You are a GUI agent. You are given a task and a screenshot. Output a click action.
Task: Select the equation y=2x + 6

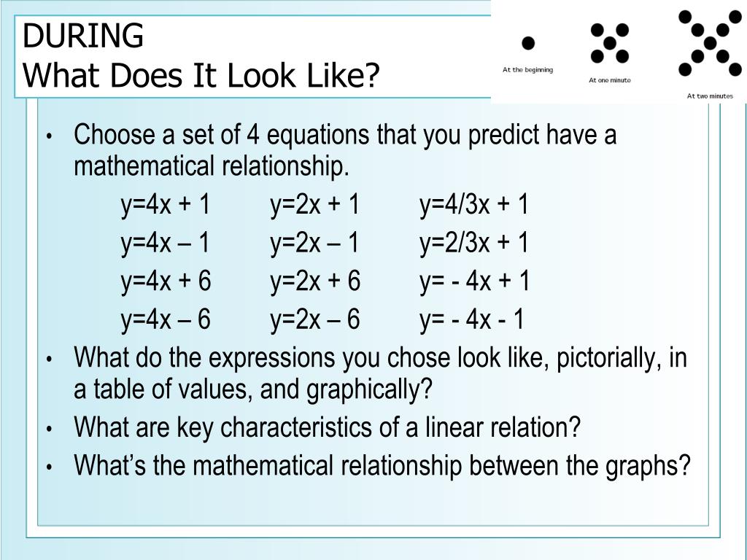(x=315, y=281)
